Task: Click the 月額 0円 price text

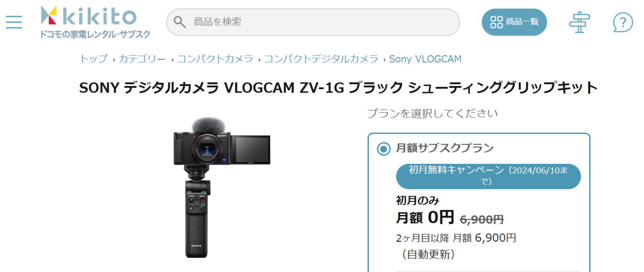Action: pyautogui.click(x=425, y=217)
